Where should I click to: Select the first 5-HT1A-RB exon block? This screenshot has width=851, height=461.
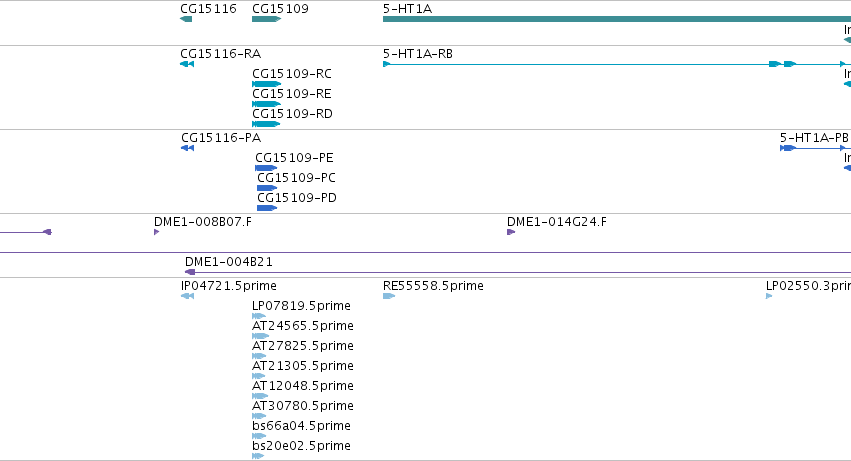coord(775,64)
